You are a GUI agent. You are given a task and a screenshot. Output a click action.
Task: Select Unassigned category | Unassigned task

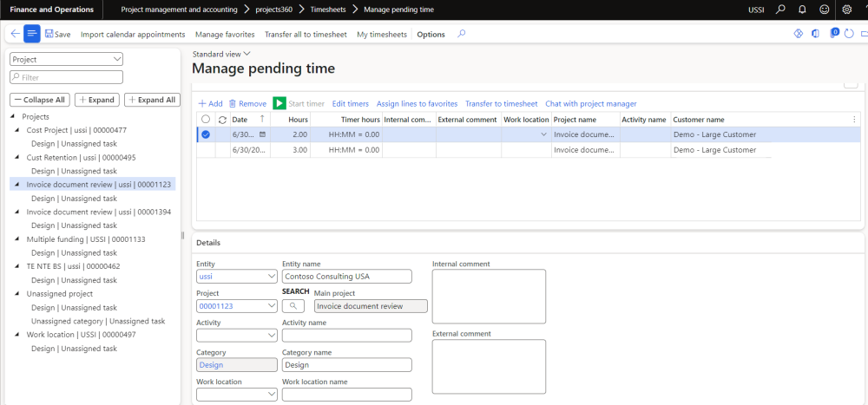[x=98, y=321]
